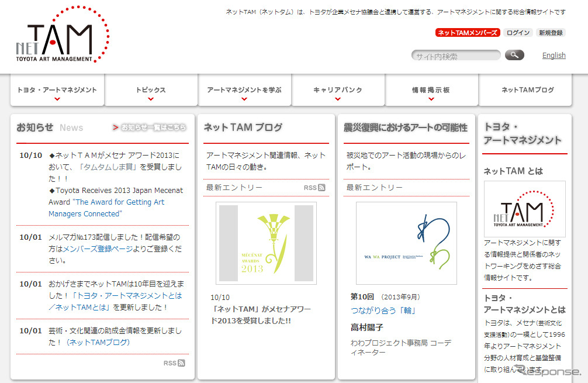The height and width of the screenshot is (383, 588).
Task: Open the Mecenat Awards 2013 thumbnail
Action: point(266,243)
